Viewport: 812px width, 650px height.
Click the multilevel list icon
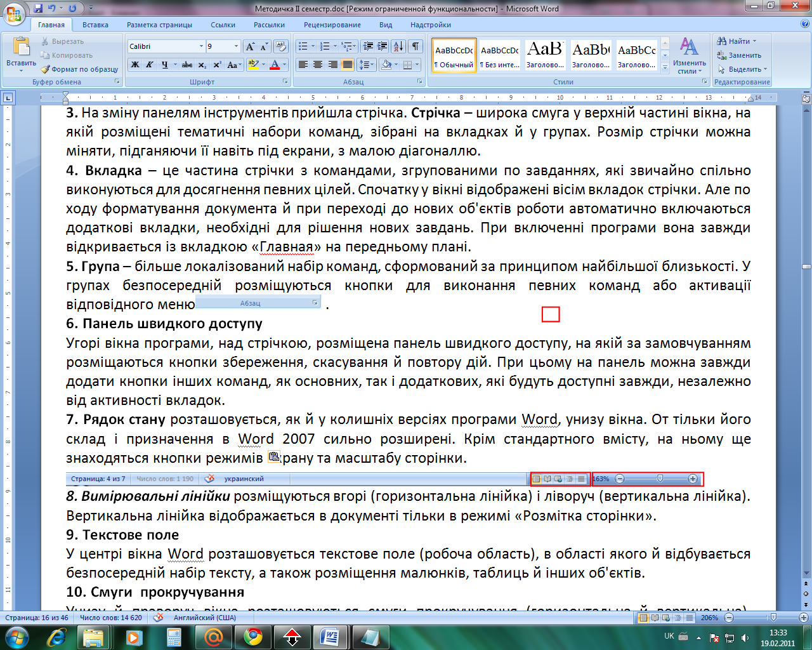(x=346, y=46)
